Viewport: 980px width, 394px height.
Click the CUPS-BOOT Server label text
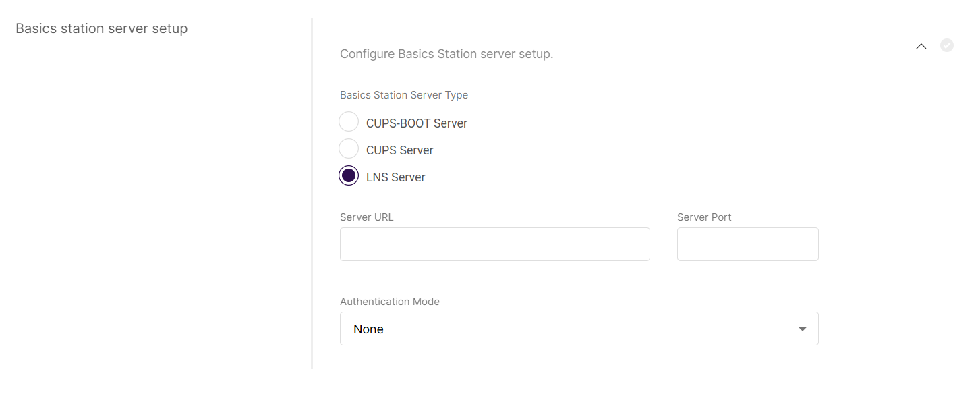tap(417, 123)
